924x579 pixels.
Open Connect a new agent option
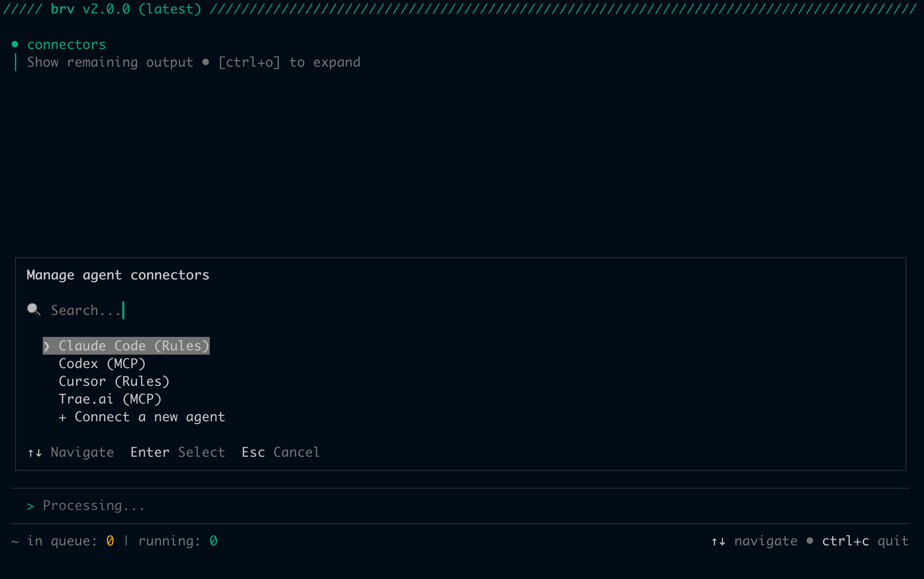pos(149,417)
